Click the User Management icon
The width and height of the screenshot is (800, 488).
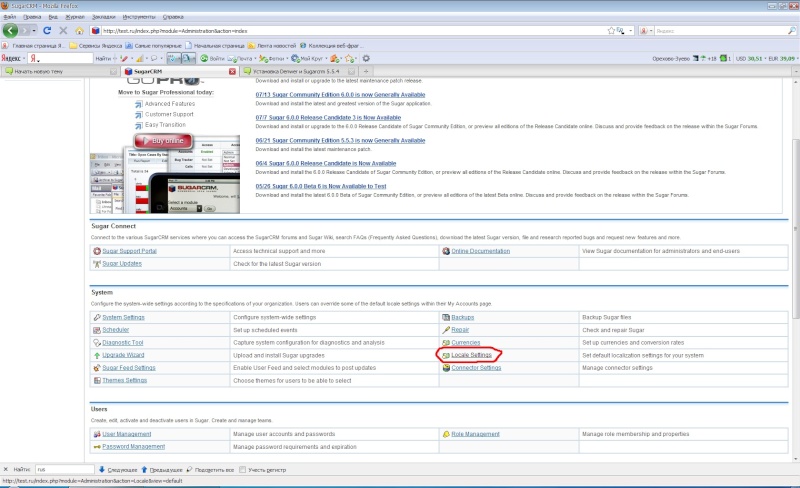(x=97, y=434)
